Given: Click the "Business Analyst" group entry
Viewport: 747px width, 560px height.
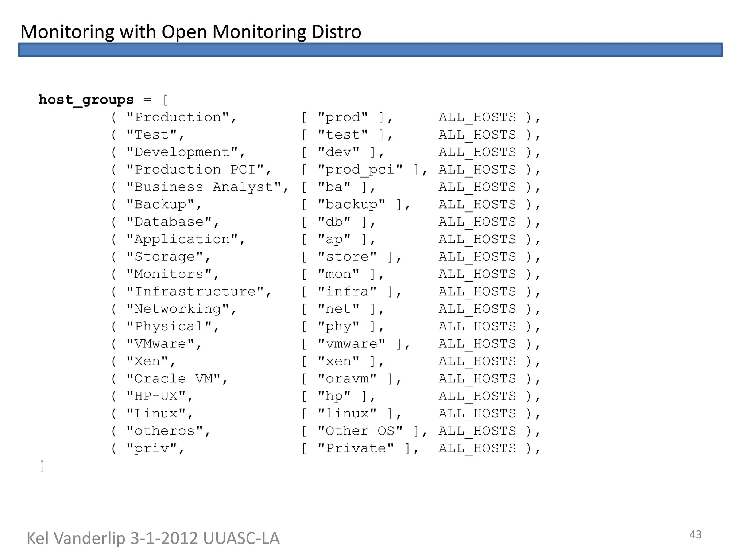Looking at the screenshot, I should (204, 187).
